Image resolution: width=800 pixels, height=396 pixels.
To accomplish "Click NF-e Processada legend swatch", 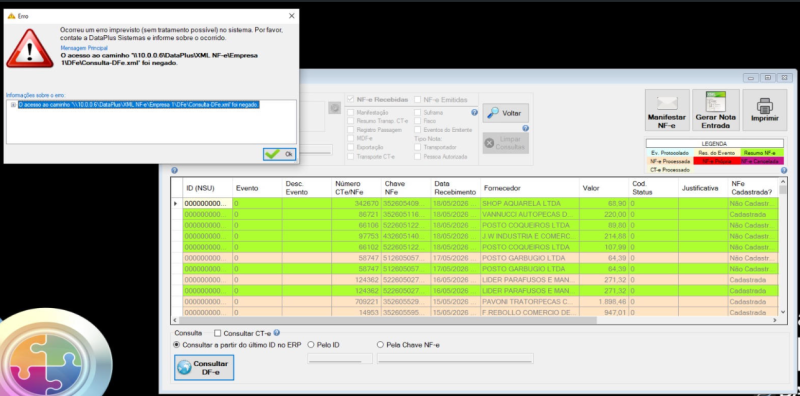I will [670, 161].
